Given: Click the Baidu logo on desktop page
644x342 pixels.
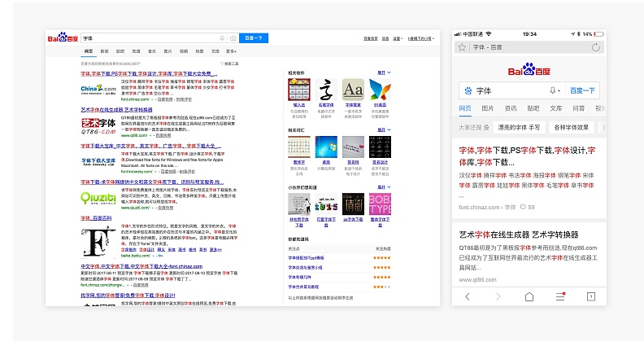Looking at the screenshot, I should 63,38.
